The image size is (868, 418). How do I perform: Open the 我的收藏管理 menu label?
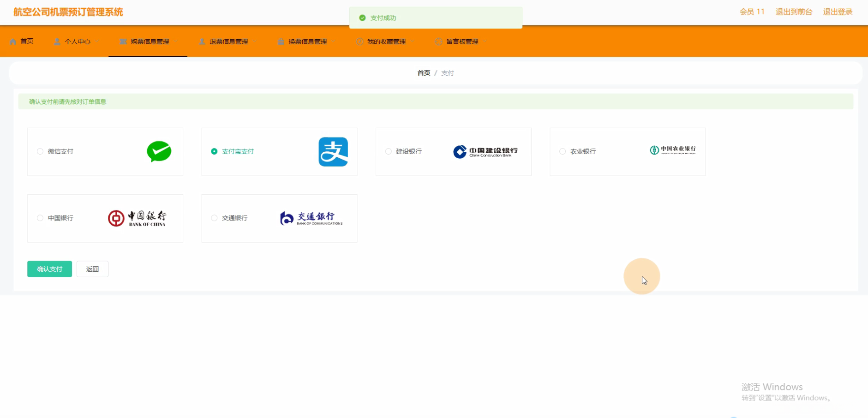click(x=387, y=42)
